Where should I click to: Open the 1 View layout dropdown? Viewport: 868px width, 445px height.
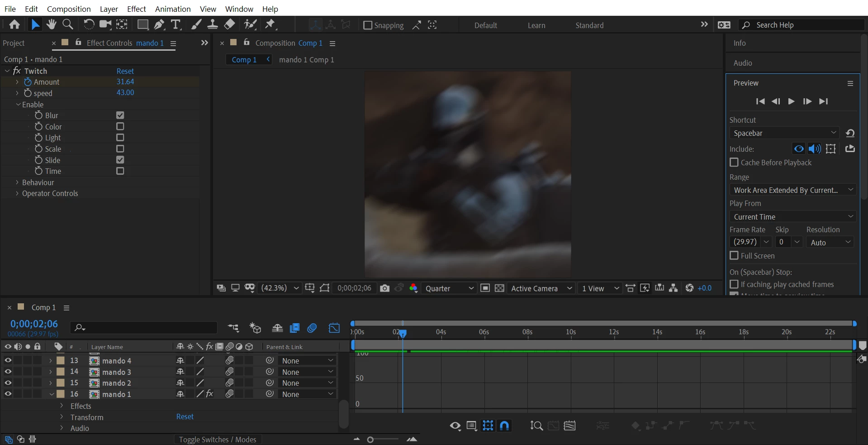[600, 288]
